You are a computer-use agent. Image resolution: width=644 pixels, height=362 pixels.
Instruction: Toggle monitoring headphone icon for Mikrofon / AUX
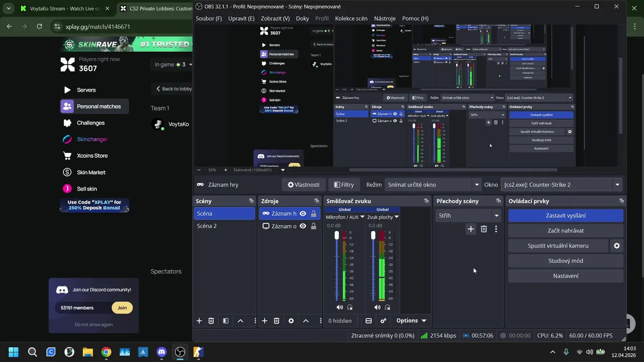point(350,307)
